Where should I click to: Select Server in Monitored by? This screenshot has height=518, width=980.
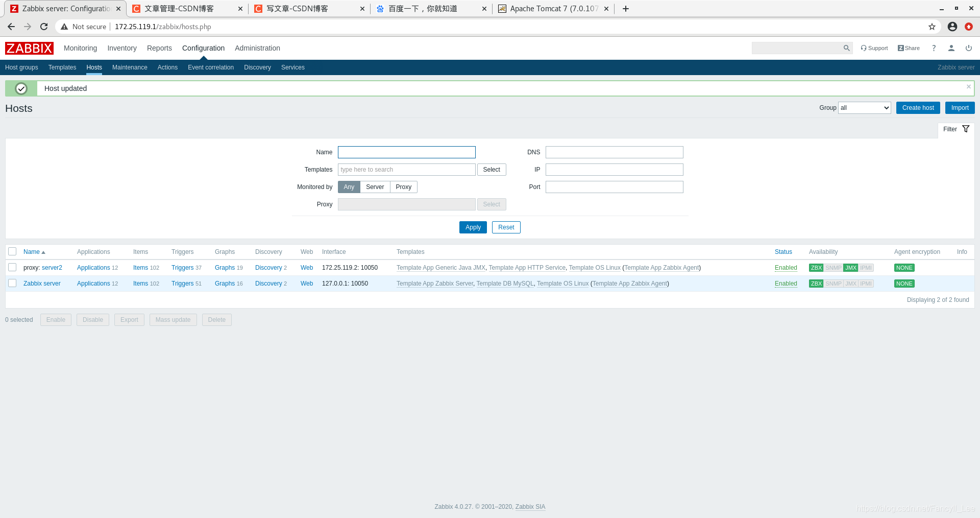click(x=375, y=187)
